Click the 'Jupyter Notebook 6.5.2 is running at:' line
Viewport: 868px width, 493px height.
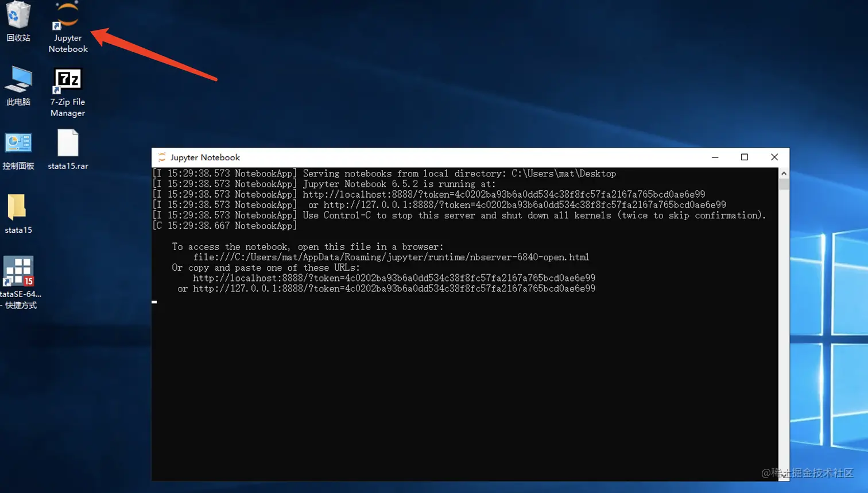tap(324, 184)
